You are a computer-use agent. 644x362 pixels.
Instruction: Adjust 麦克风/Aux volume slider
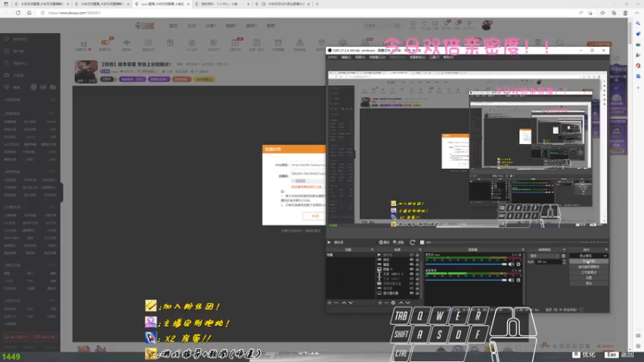tap(466, 265)
